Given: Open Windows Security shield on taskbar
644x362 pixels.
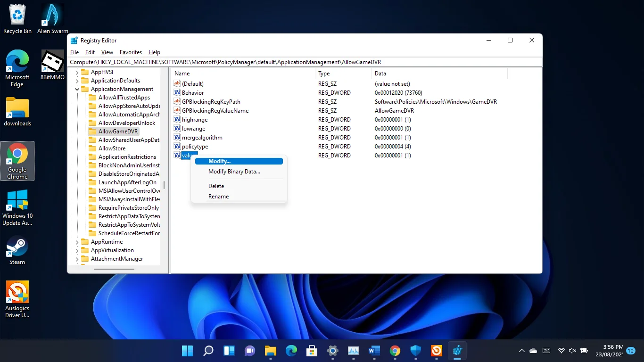Looking at the screenshot, I should point(416,351).
